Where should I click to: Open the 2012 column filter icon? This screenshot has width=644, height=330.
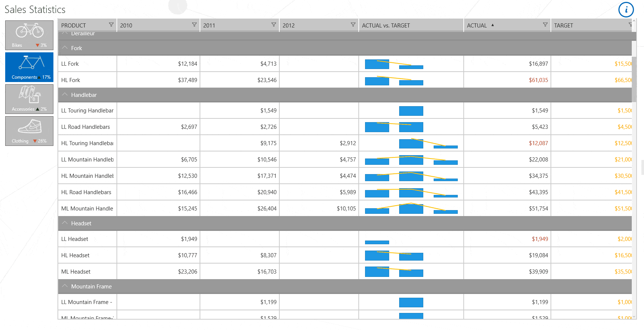353,25
